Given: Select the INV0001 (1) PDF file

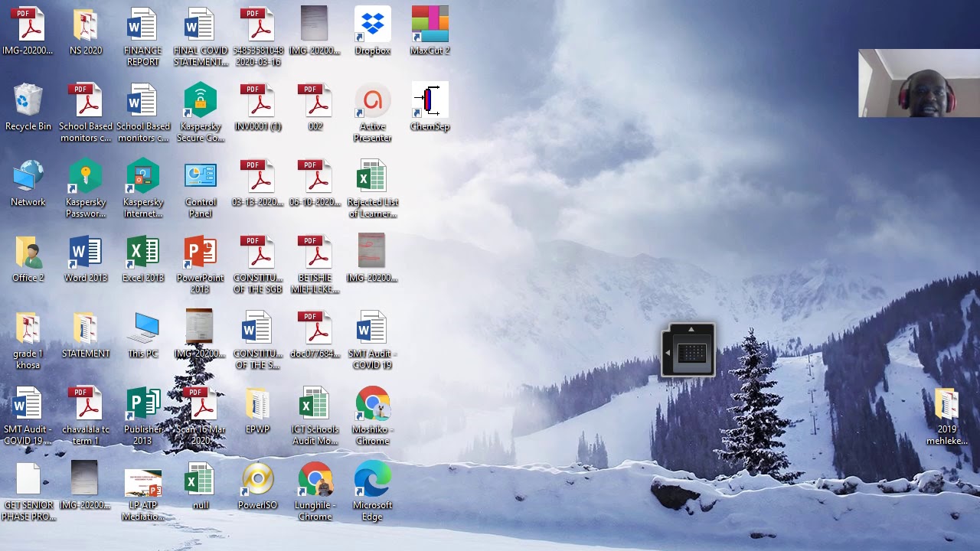Looking at the screenshot, I should (258, 107).
